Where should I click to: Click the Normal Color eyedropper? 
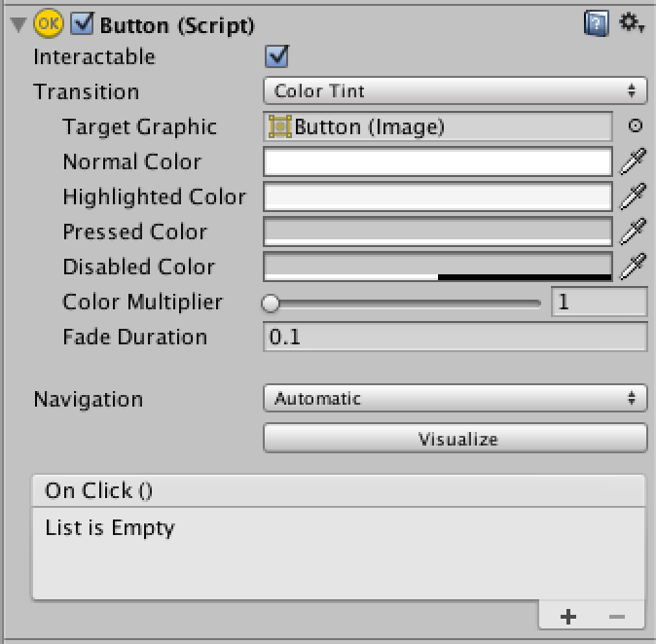coord(633,161)
